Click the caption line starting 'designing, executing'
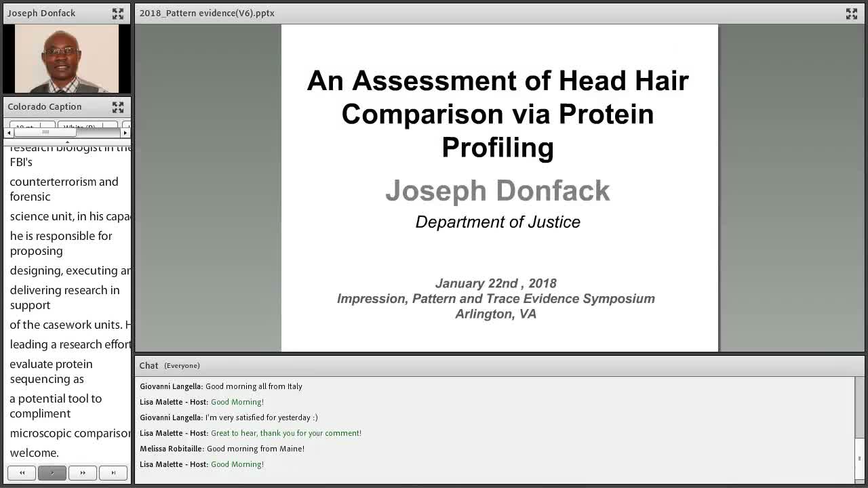The height and width of the screenshot is (488, 868). (x=70, y=270)
